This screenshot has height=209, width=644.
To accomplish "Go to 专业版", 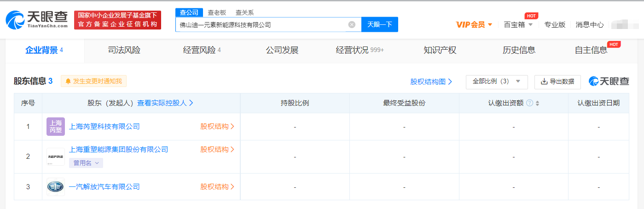I will (555, 25).
